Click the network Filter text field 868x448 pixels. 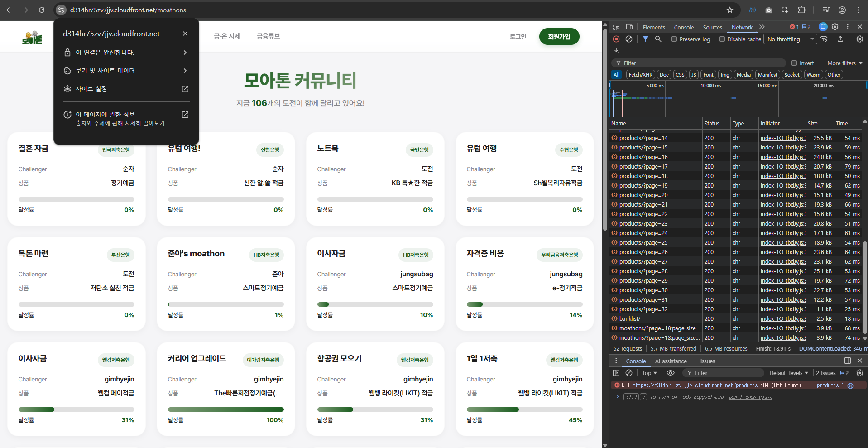pyautogui.click(x=702, y=63)
